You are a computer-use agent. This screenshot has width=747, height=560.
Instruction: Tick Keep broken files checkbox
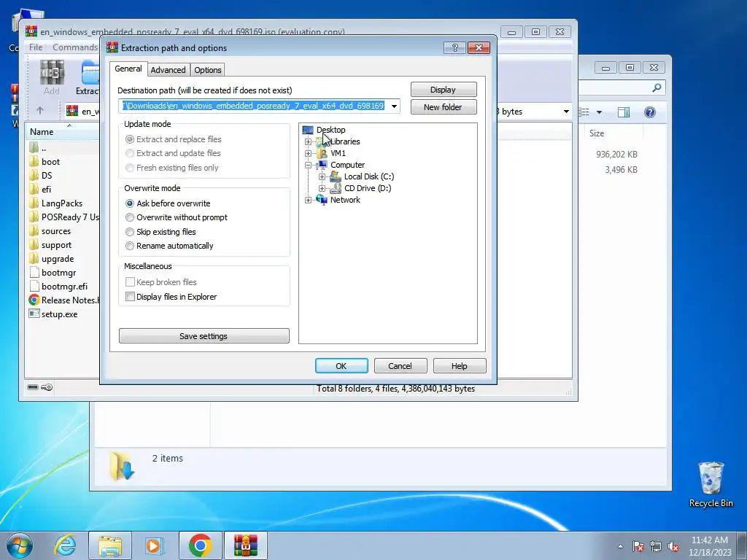[130, 281]
